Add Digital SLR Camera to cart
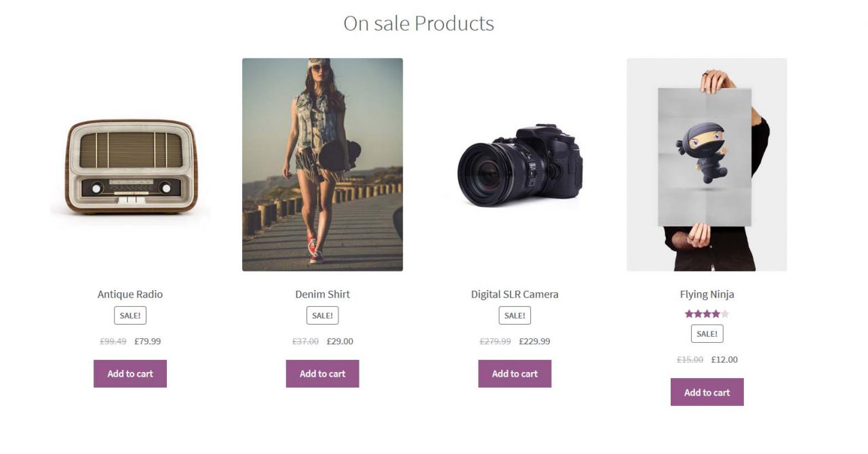Screen dimensions: 868x454 515,374
